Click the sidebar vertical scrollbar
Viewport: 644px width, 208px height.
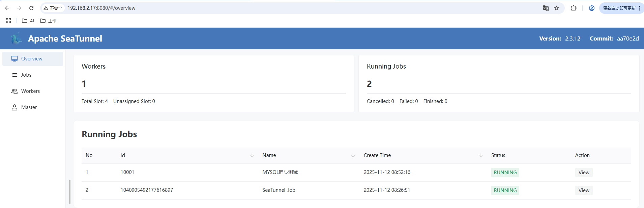(x=70, y=192)
